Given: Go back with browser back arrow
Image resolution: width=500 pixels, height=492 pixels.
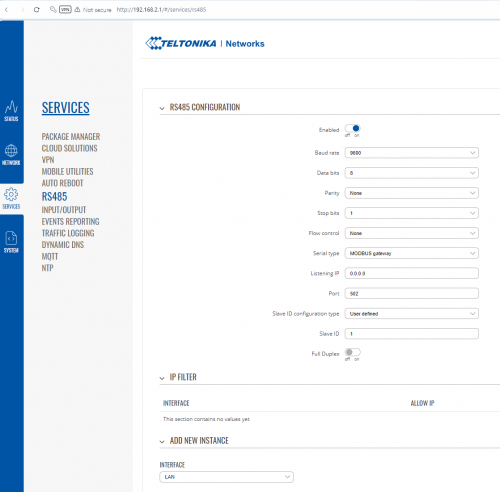Looking at the screenshot, I should 7,10.
